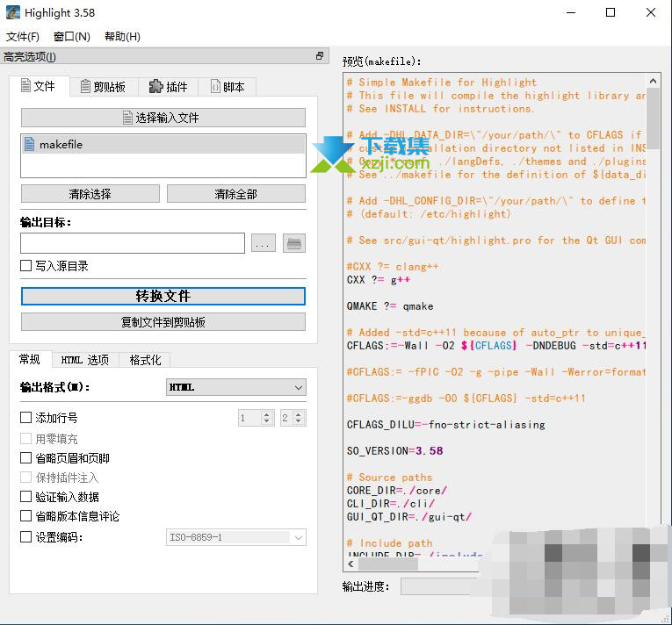Click the 'CXX ?= g++' preview line

pos(379,280)
